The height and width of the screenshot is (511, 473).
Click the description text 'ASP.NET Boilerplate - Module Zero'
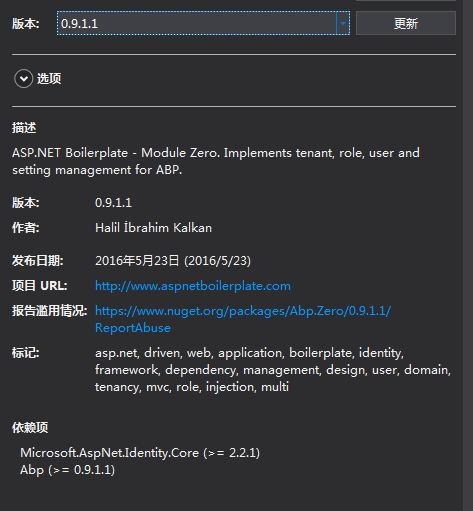pyautogui.click(x=116, y=153)
